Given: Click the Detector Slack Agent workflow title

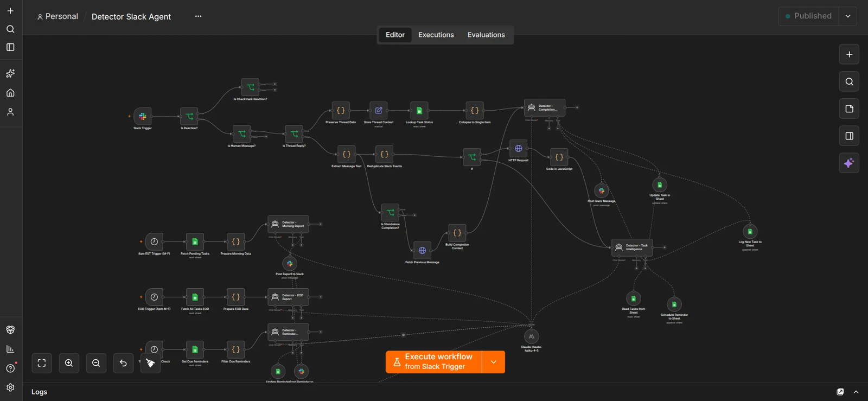Looking at the screenshot, I should coord(131,17).
